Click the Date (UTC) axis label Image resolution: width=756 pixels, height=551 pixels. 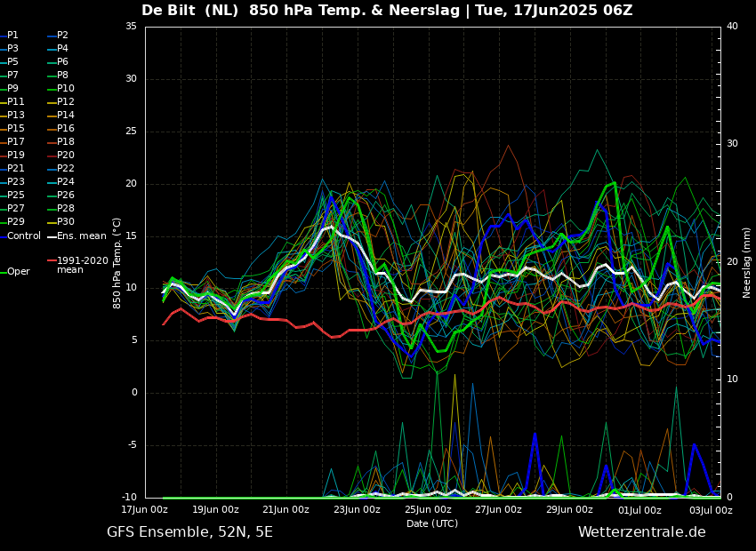click(x=432, y=523)
